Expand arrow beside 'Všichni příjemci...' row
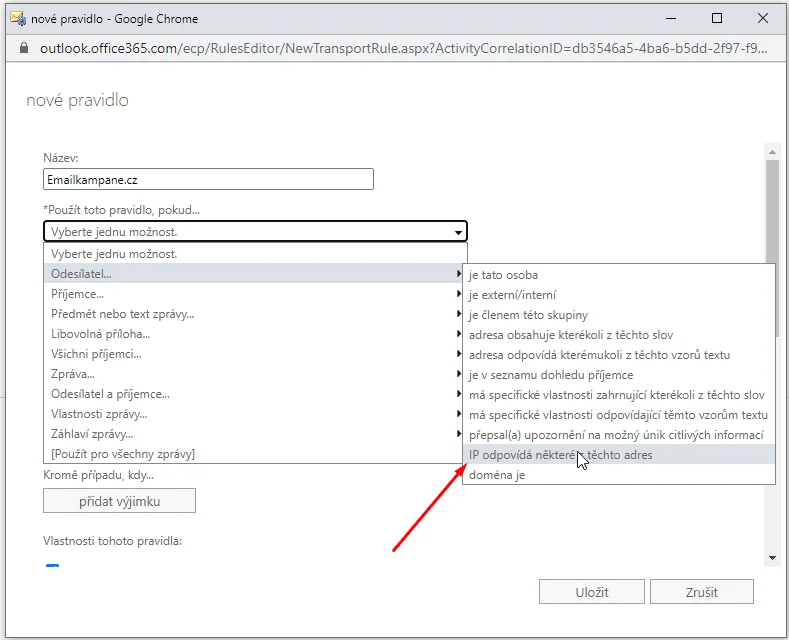The width and height of the screenshot is (789, 641). (x=458, y=354)
